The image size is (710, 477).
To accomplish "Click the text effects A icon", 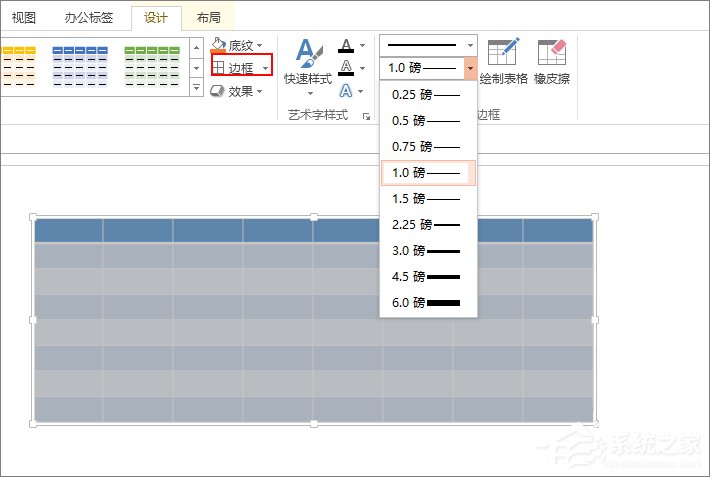I will (345, 91).
